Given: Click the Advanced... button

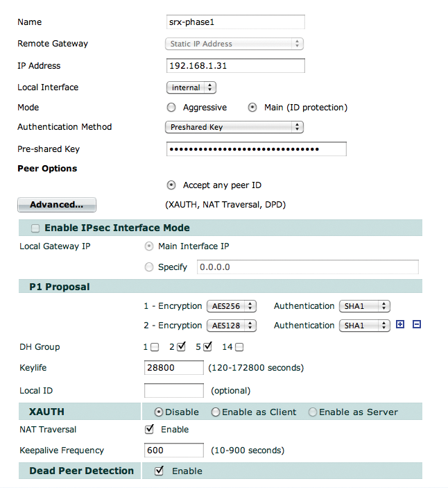Looking at the screenshot, I should point(56,205).
